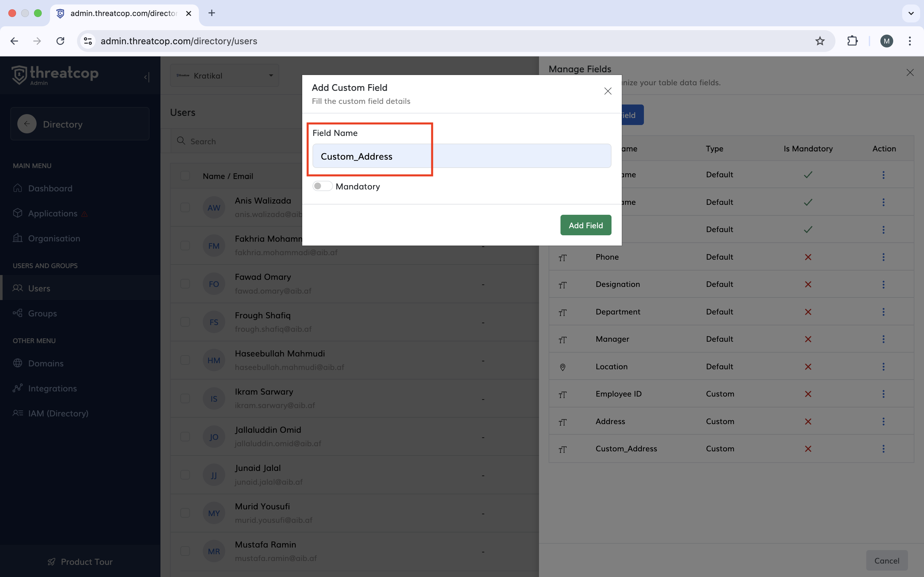Open the Kratikal organisation dropdown
The image size is (924, 577).
[x=225, y=76]
